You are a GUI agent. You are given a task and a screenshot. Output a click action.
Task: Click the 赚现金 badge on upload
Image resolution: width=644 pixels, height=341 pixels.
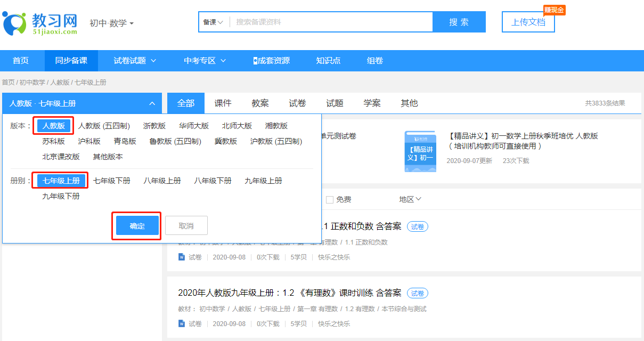554,10
